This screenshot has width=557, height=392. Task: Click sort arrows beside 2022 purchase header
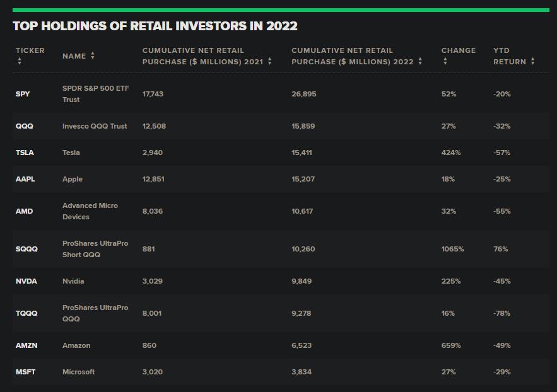420,61
